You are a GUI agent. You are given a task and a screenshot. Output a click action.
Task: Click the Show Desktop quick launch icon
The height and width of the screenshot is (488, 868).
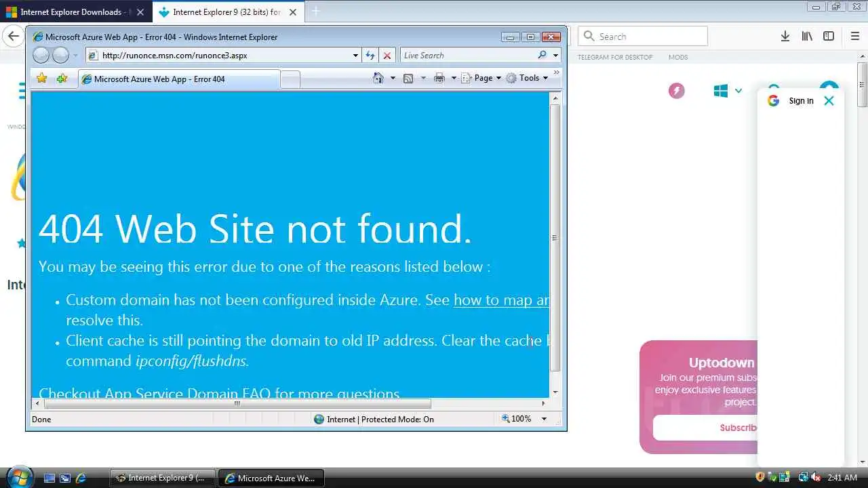click(49, 478)
